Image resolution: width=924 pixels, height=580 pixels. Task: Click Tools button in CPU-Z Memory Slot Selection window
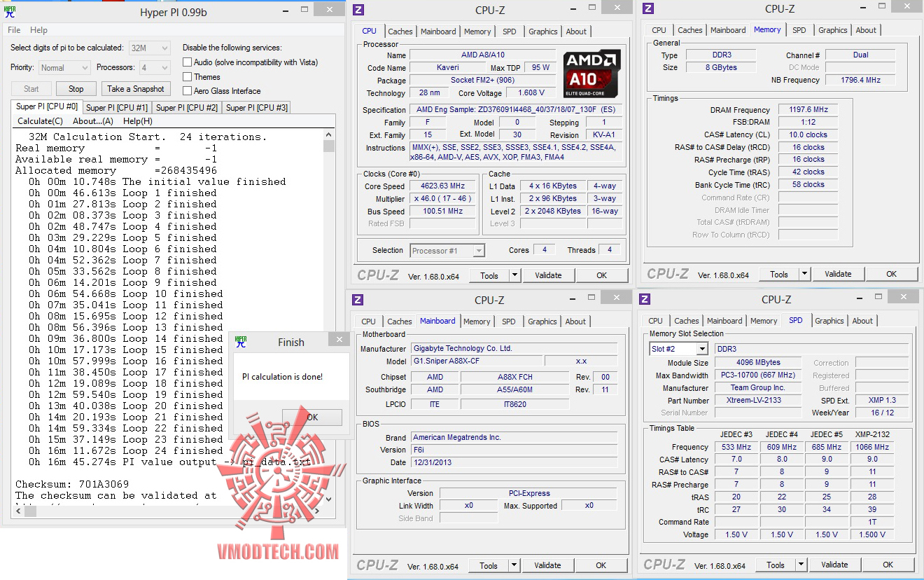point(776,565)
